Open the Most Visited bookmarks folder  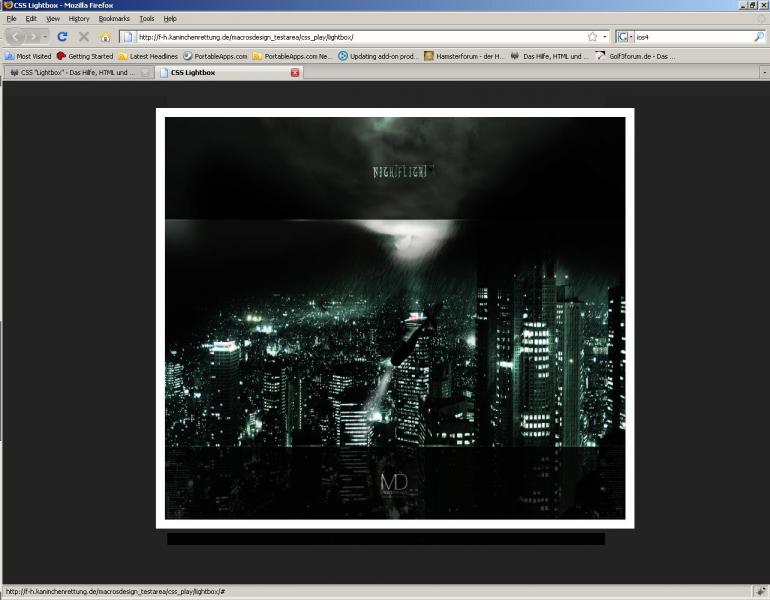point(28,56)
